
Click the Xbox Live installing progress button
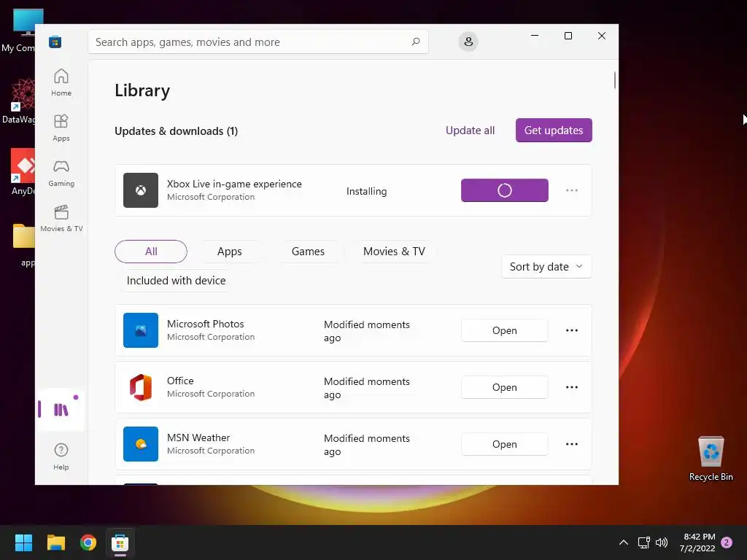[x=505, y=190]
